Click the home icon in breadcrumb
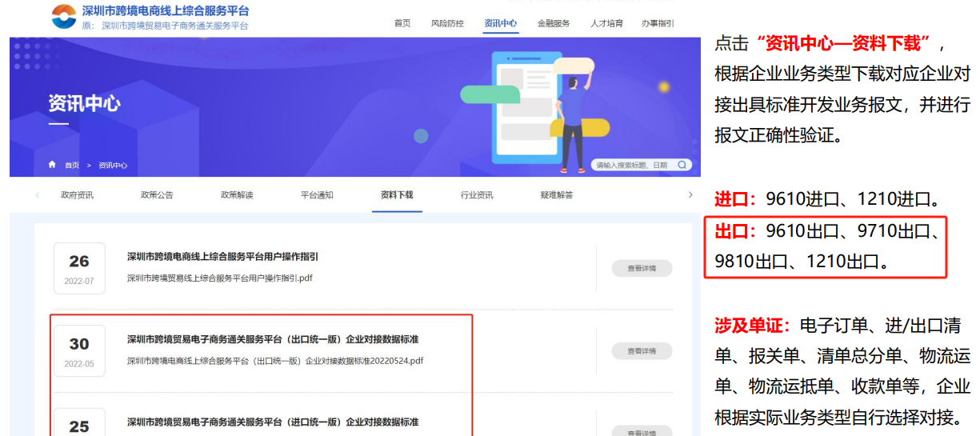This screenshot has height=436, width=980. 53,165
